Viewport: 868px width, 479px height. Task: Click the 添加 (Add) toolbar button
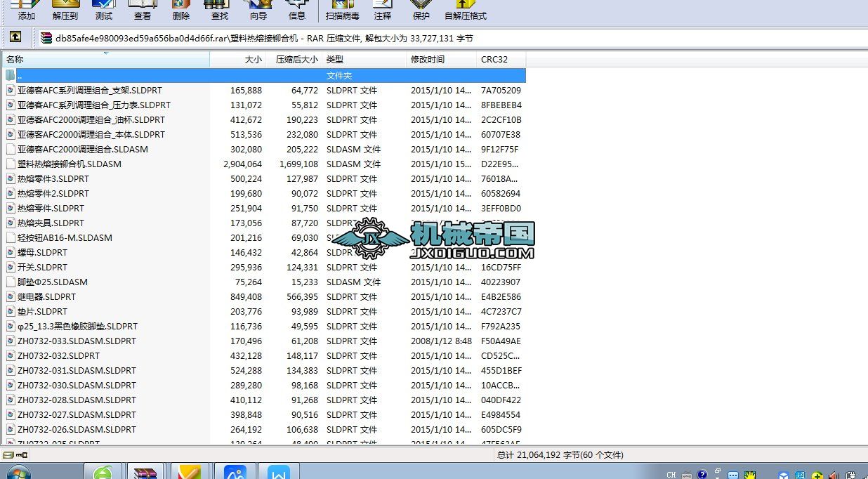point(27,11)
